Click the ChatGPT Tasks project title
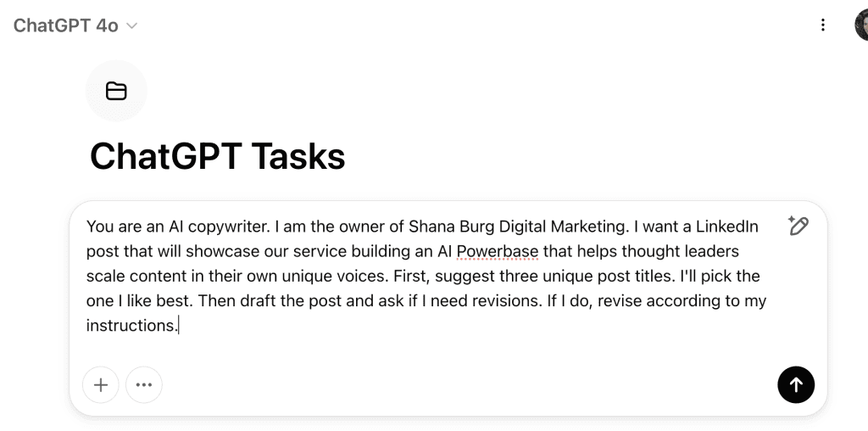 tap(218, 155)
